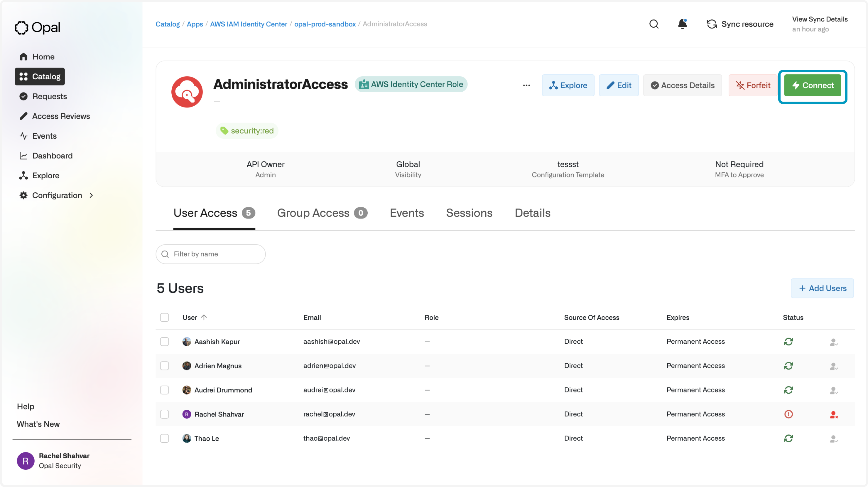Click sync status icon for Audrei Drummond
Viewport: 868px width, 487px height.
(788, 390)
